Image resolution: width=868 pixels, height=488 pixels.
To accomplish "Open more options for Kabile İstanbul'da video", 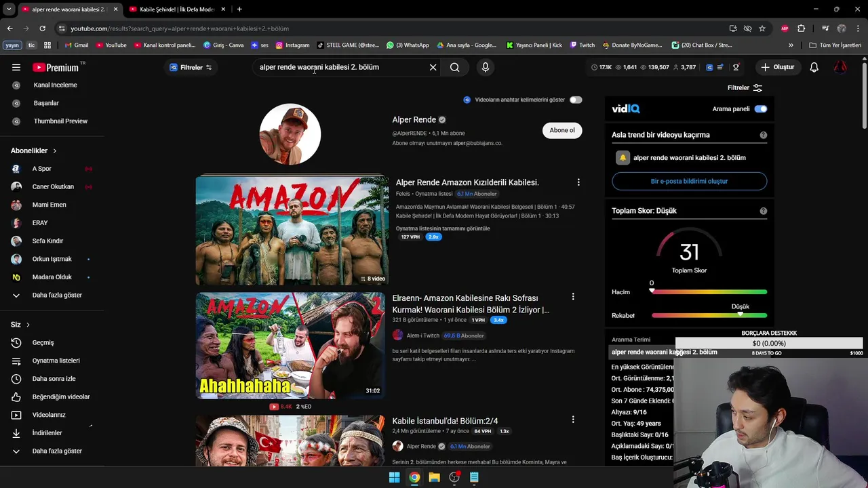I will tap(573, 420).
